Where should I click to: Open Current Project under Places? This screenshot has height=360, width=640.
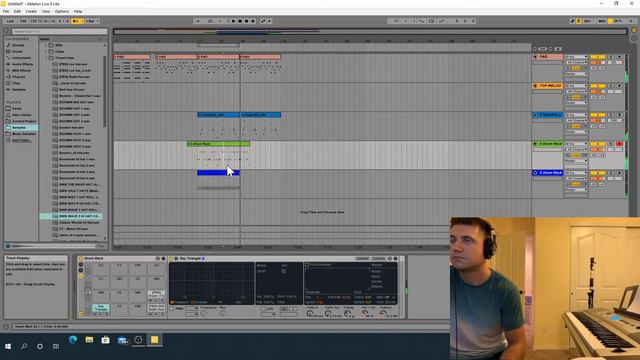click(x=24, y=121)
